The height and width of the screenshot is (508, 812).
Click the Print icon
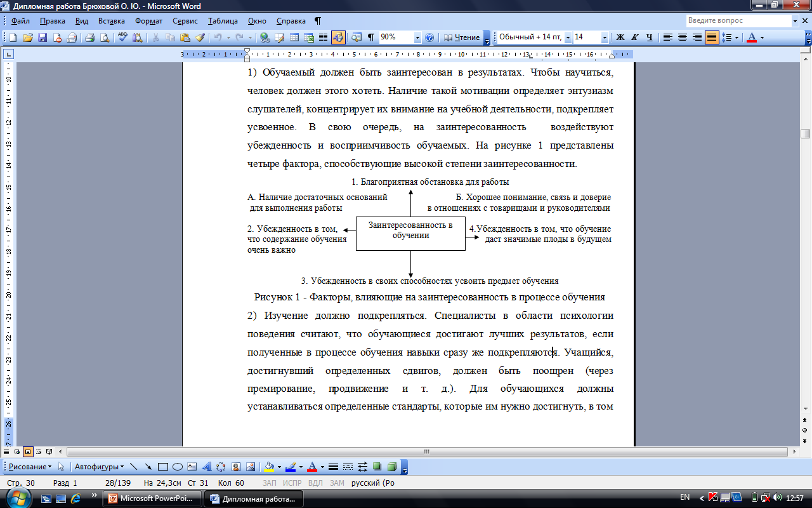tap(90, 37)
